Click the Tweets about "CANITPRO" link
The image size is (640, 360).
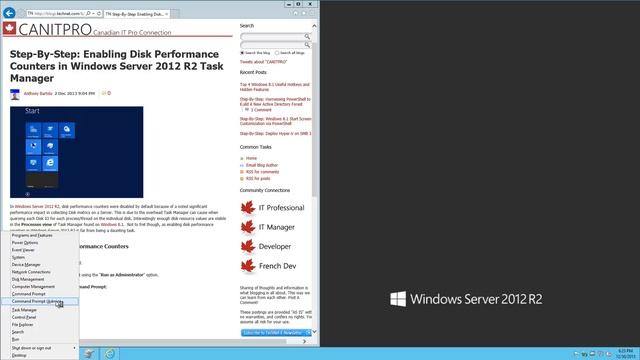pyautogui.click(x=263, y=62)
